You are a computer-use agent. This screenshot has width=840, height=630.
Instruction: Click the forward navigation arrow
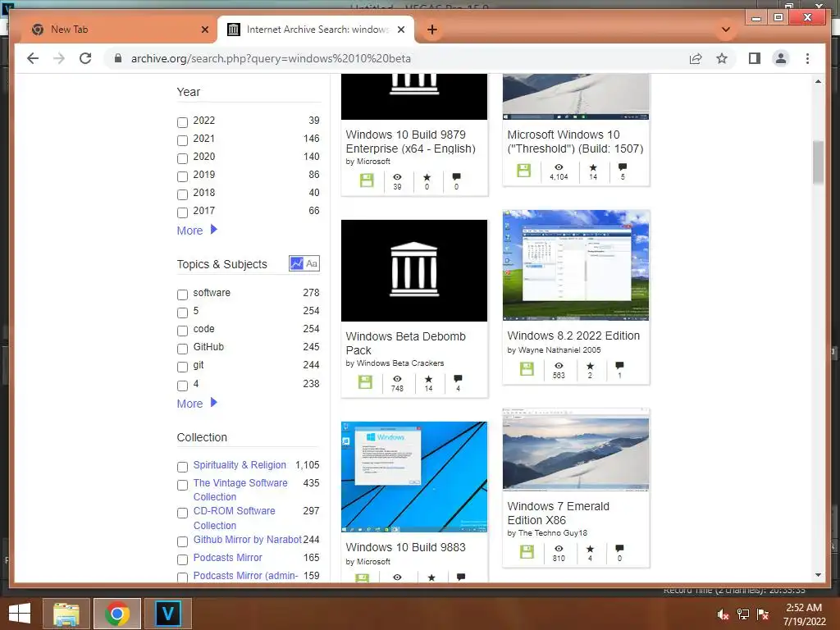coord(59,58)
